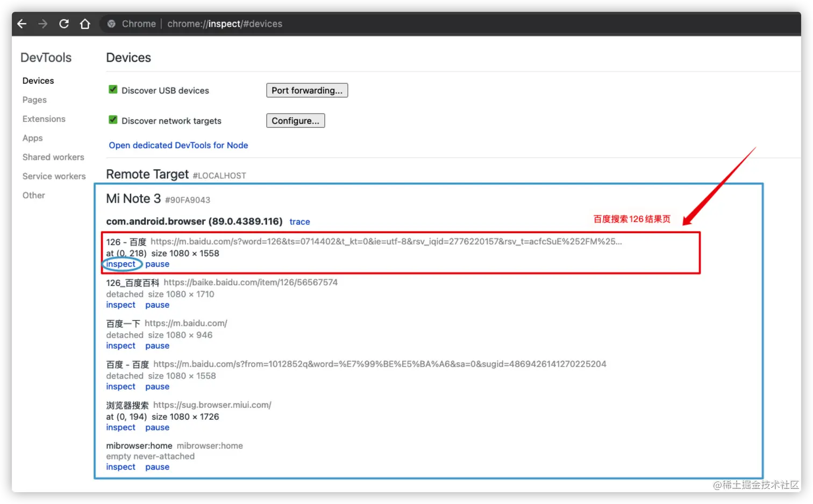Go back with the browser back arrow
The image size is (813, 504).
(x=22, y=24)
